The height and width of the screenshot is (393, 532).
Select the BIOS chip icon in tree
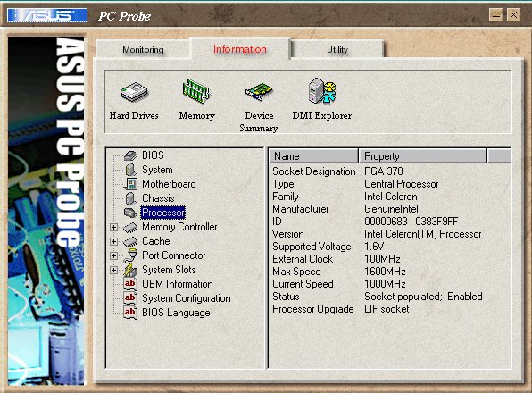pyautogui.click(x=130, y=155)
